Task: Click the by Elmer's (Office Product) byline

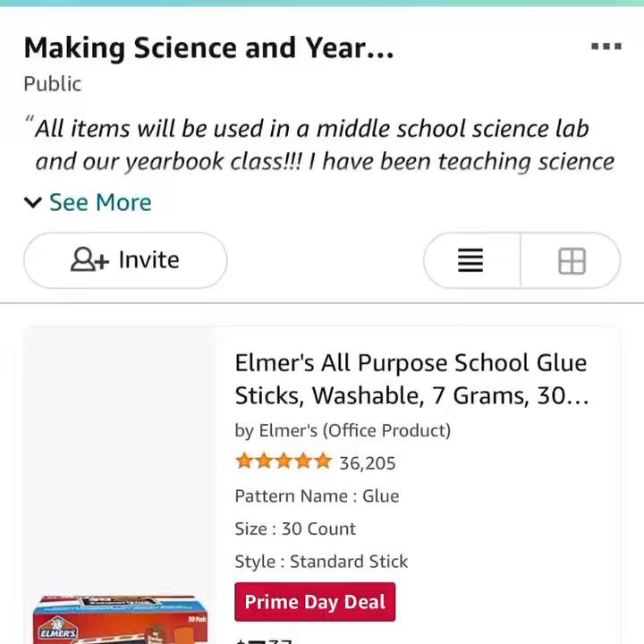Action: click(343, 430)
